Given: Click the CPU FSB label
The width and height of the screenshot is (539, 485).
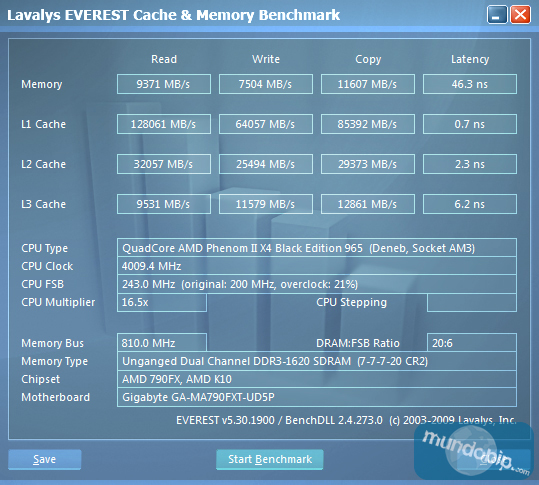Looking at the screenshot, I should coord(42,284).
